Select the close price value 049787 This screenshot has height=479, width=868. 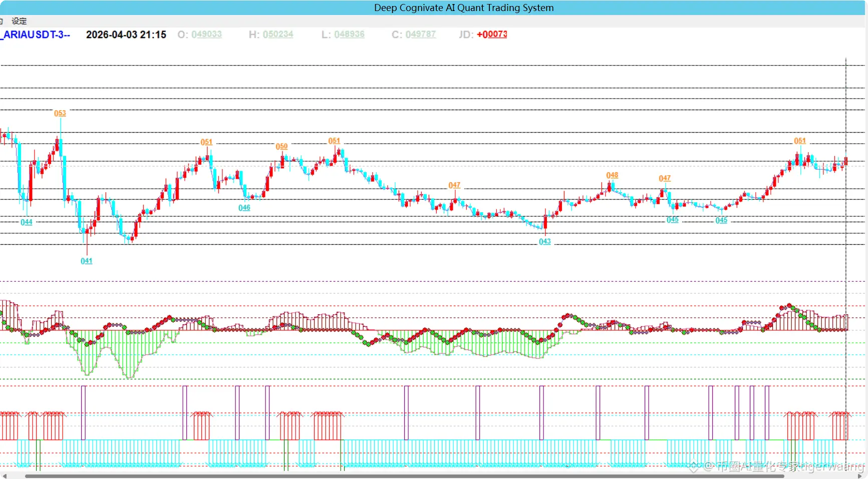pyautogui.click(x=420, y=34)
